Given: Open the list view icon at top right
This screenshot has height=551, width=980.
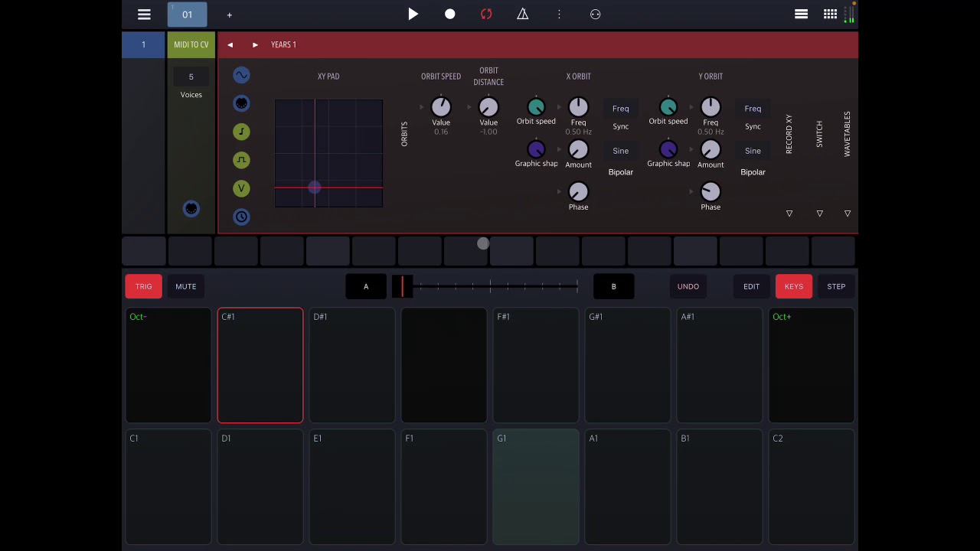Looking at the screenshot, I should (801, 15).
